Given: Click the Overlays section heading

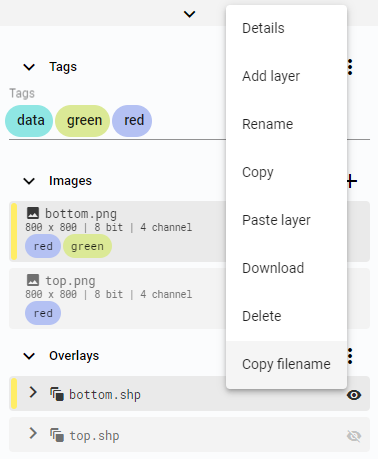Looking at the screenshot, I should 74,356.
